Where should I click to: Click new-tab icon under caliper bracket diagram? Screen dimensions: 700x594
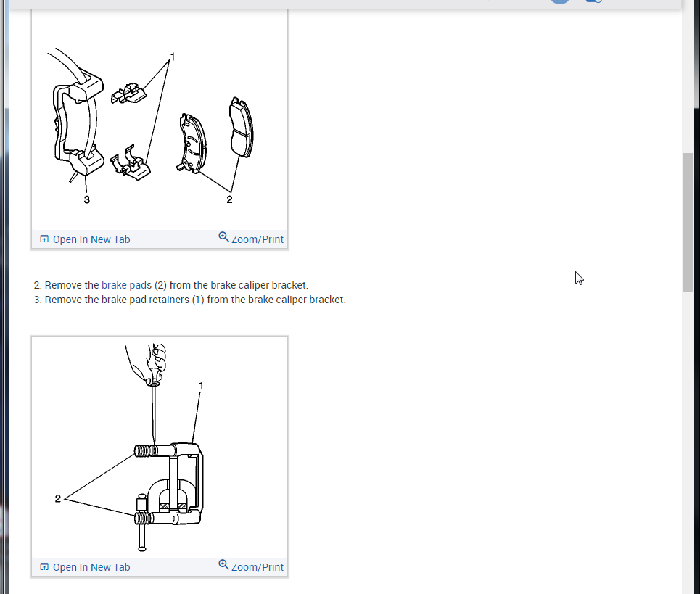coord(44,566)
